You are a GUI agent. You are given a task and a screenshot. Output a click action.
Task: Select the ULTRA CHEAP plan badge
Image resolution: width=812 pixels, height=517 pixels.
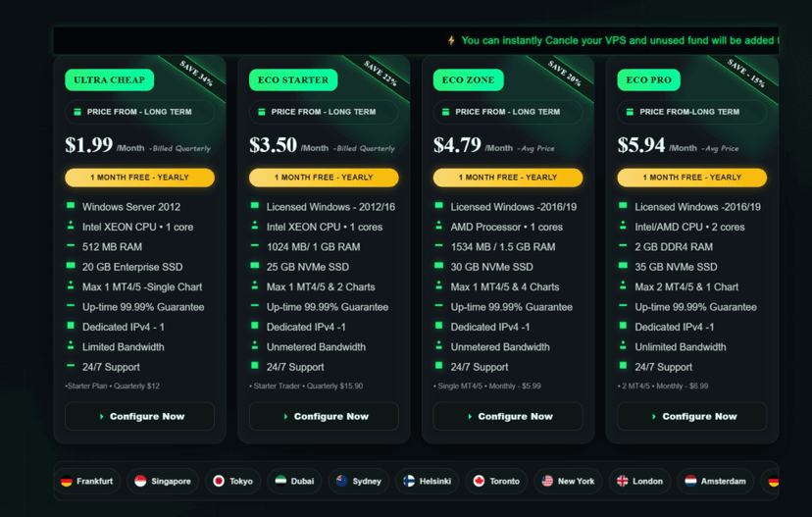[x=109, y=80]
